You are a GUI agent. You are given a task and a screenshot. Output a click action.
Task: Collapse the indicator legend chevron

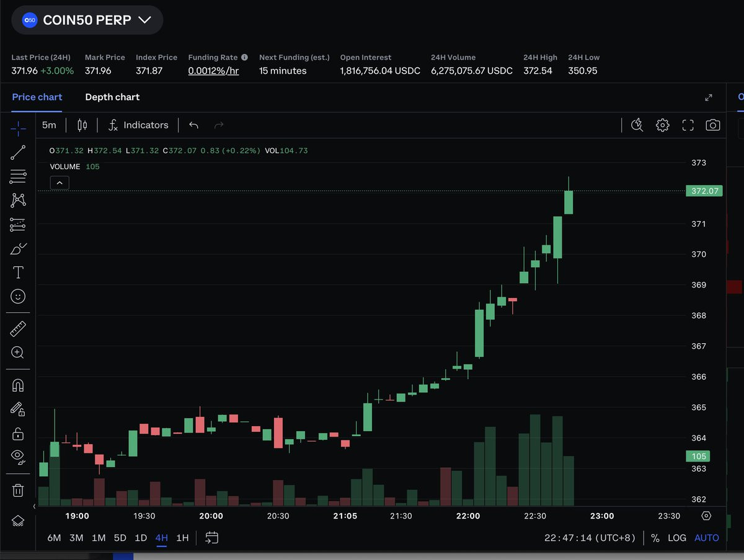click(x=60, y=183)
